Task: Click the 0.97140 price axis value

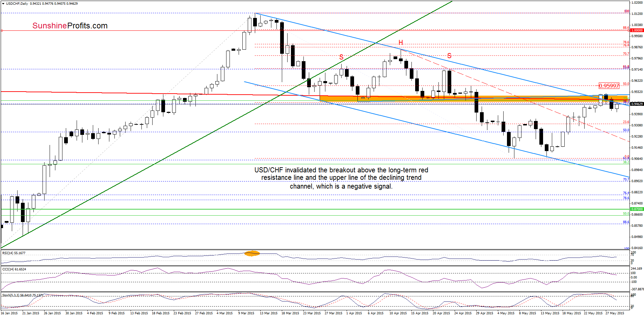Action: coord(637,70)
